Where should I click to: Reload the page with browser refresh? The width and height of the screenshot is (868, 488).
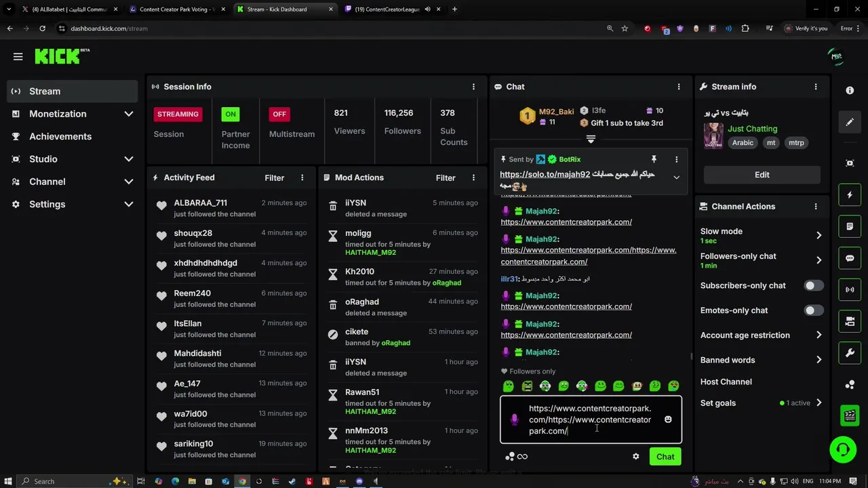(42, 28)
